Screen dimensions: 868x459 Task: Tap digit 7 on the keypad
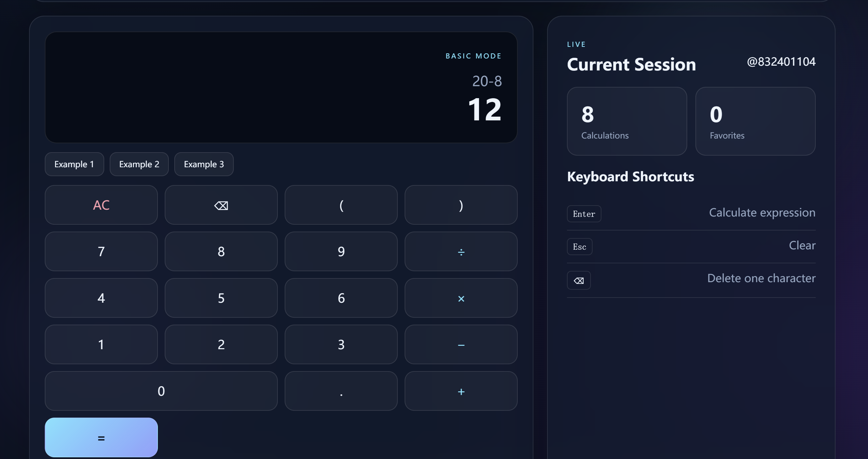[x=101, y=251]
